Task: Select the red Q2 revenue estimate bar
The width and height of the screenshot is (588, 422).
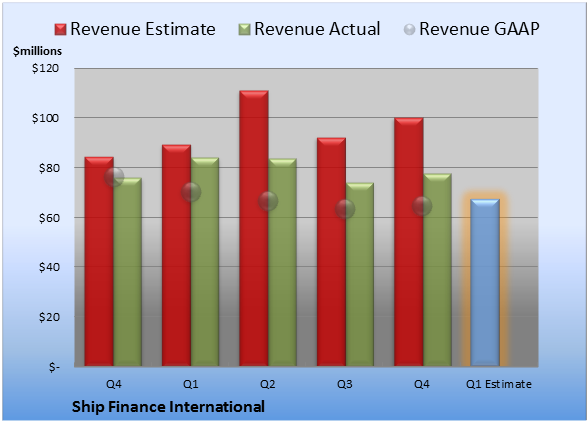Action: click(x=254, y=228)
